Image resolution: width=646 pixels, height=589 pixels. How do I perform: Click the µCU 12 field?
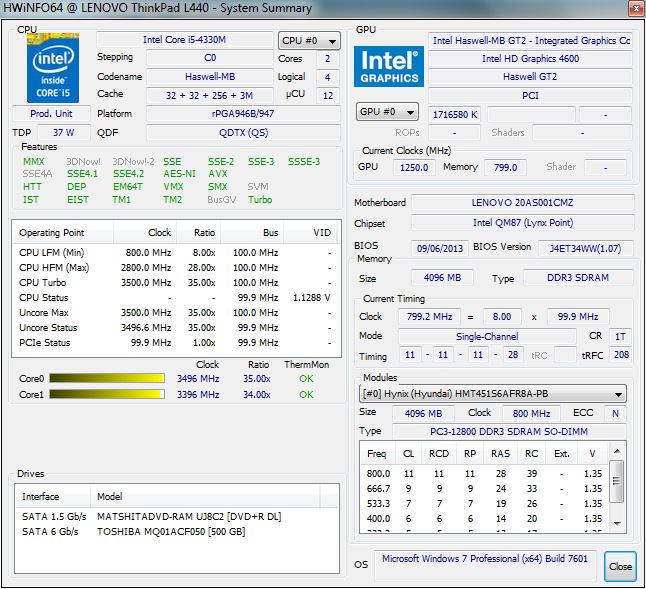(328, 96)
